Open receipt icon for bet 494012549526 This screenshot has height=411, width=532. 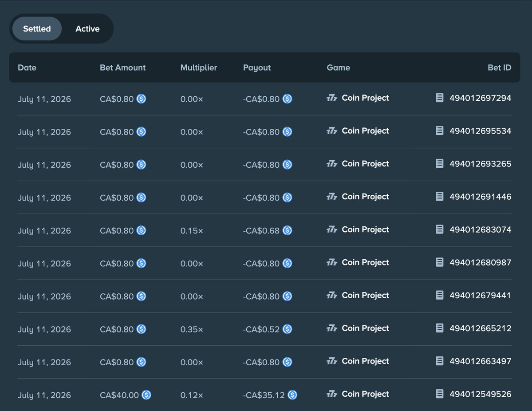pyautogui.click(x=439, y=394)
